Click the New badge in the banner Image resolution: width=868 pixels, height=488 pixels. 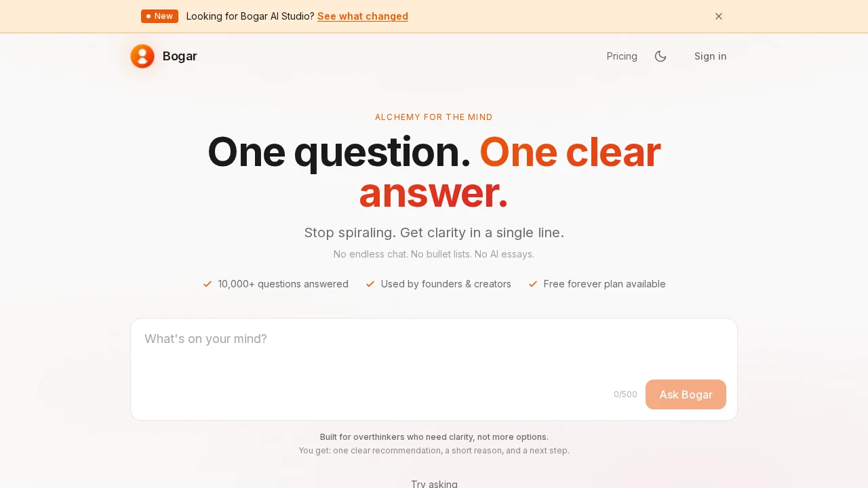[159, 16]
